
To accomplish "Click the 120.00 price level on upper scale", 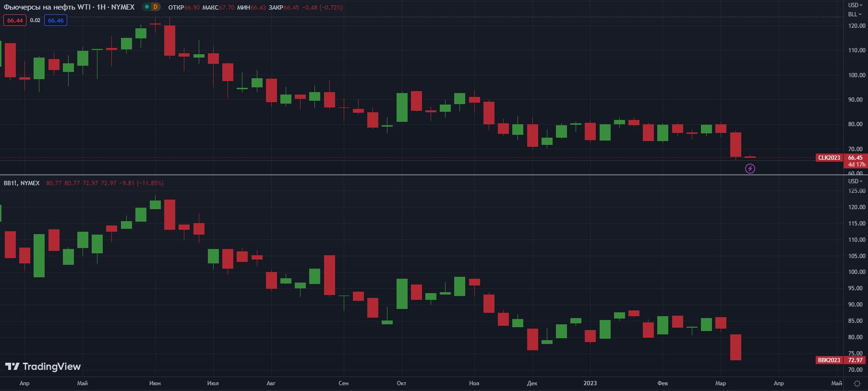I will click(856, 26).
